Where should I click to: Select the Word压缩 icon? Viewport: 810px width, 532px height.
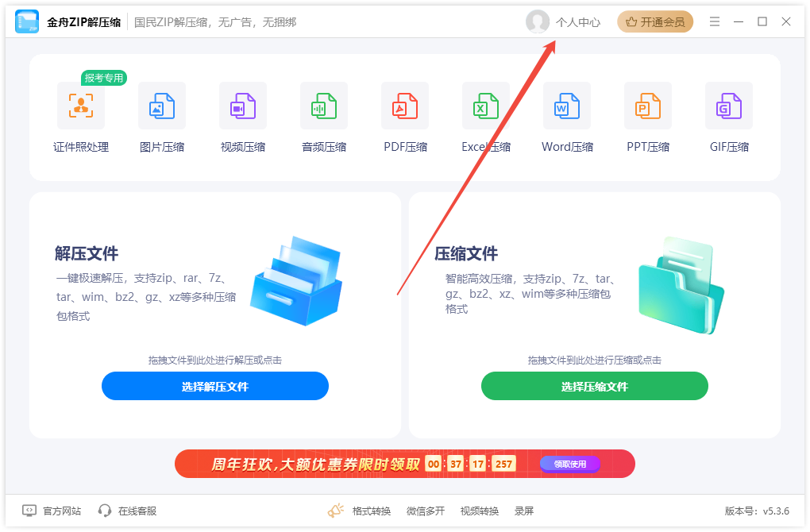point(567,106)
